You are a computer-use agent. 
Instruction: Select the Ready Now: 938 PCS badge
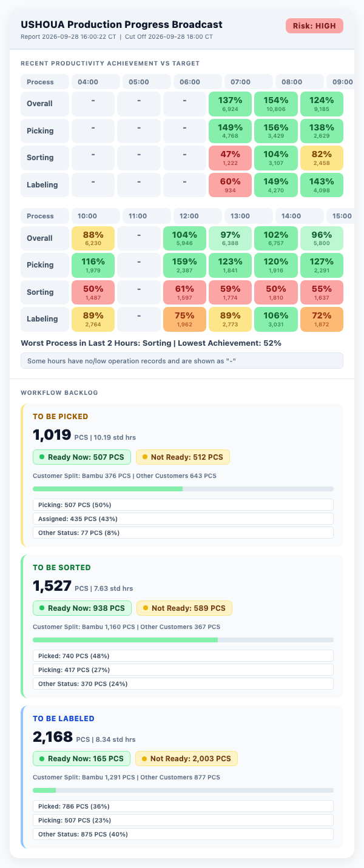83,608
